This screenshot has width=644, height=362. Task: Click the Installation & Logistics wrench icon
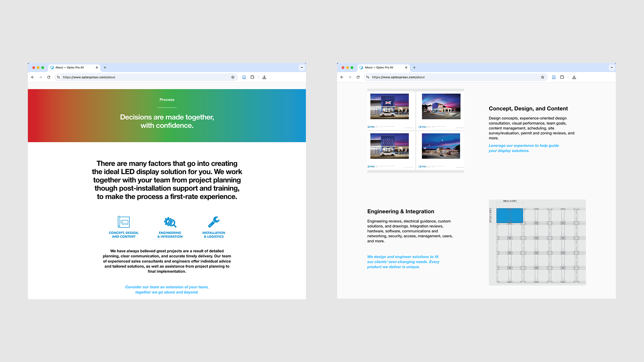point(214,222)
